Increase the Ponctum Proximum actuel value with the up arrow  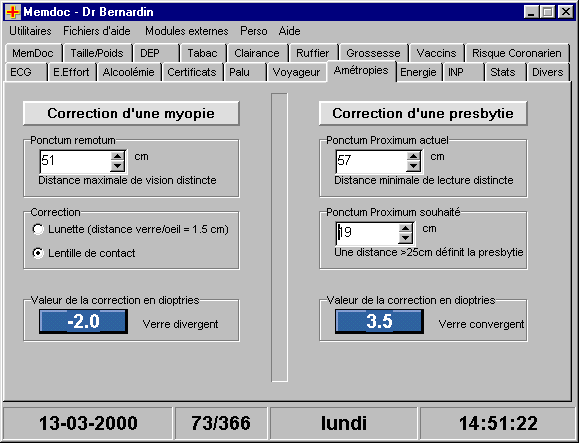[x=413, y=156]
